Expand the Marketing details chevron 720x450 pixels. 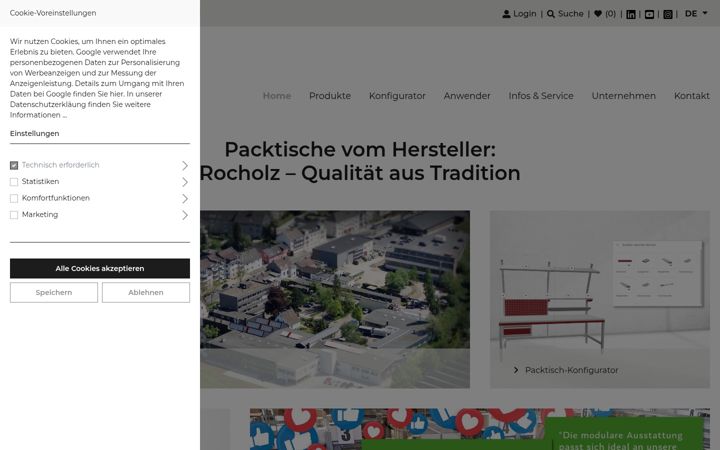point(185,215)
